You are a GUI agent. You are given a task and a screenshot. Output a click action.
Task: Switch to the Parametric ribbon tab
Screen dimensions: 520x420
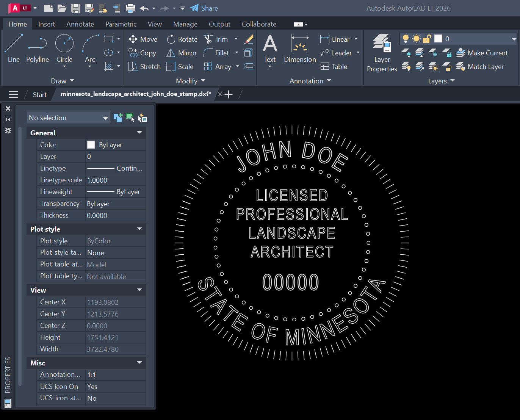click(x=121, y=24)
